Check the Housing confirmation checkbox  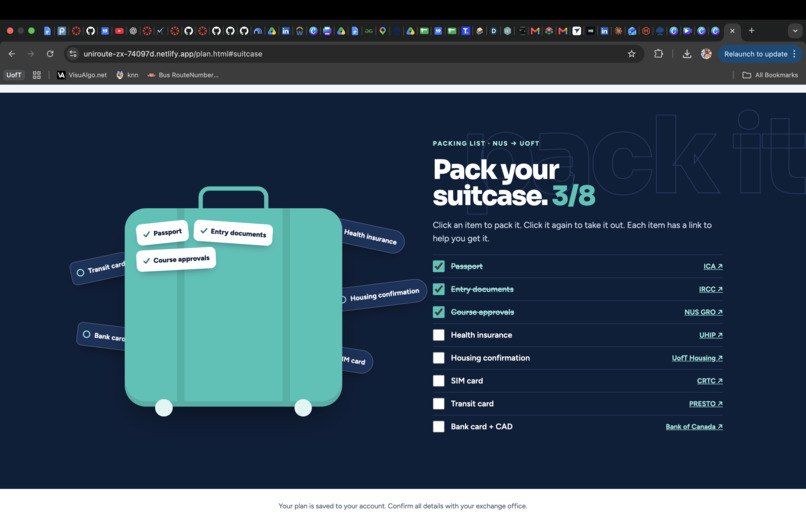(x=438, y=358)
